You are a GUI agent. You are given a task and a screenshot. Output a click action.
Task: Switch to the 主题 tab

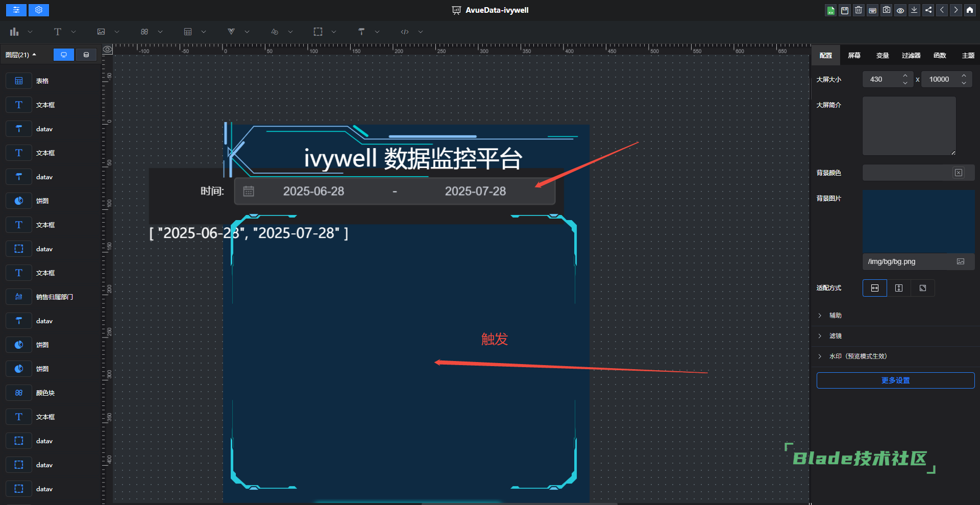point(968,55)
